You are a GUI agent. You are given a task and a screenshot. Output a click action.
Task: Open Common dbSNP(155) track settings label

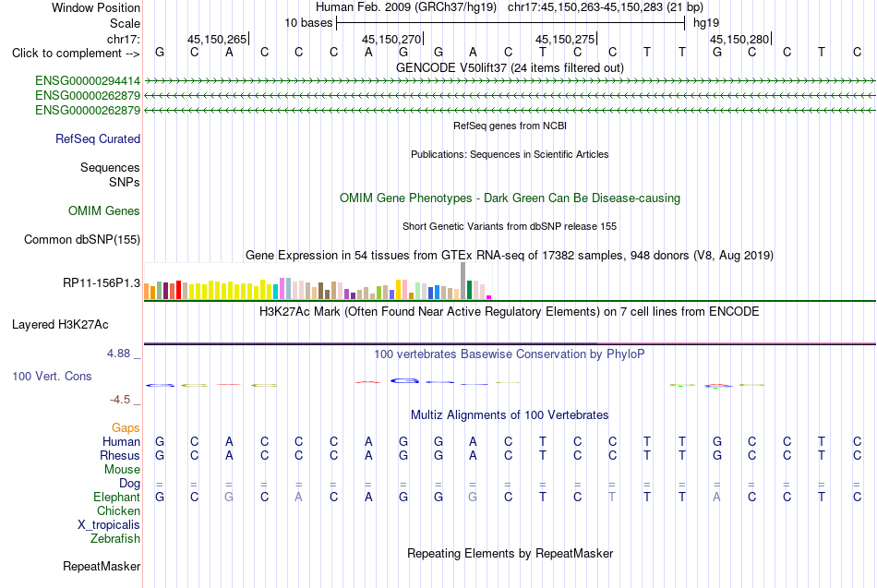point(81,239)
